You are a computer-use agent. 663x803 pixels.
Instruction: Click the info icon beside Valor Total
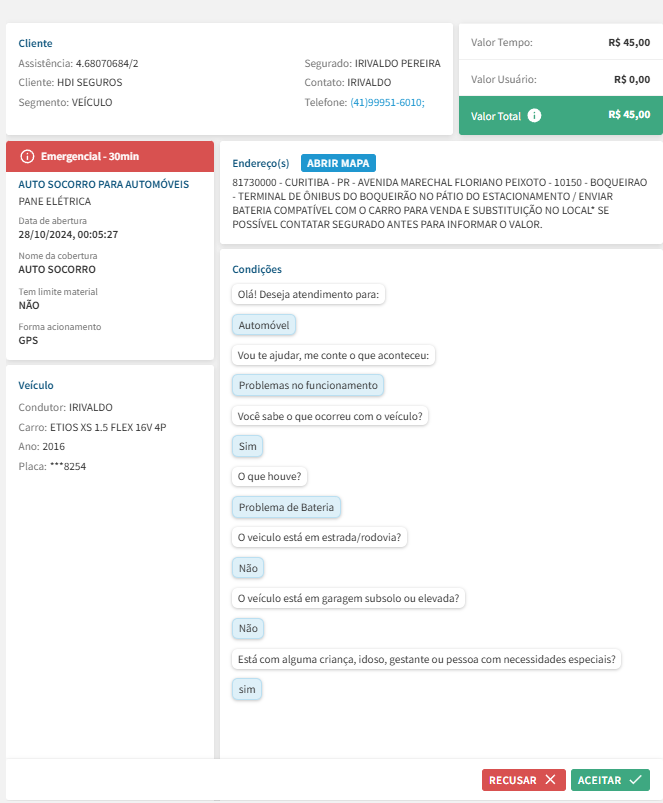click(x=535, y=116)
